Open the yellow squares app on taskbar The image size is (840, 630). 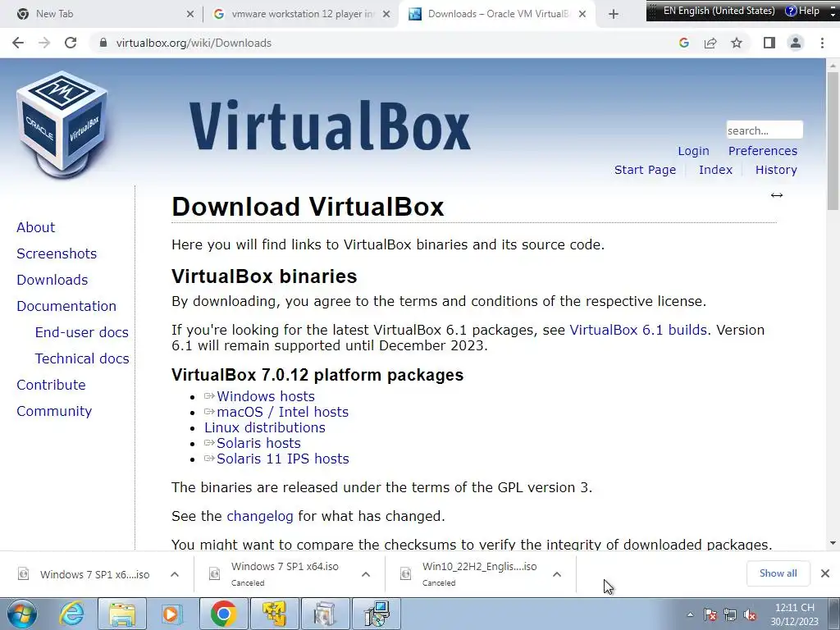pos(274,614)
